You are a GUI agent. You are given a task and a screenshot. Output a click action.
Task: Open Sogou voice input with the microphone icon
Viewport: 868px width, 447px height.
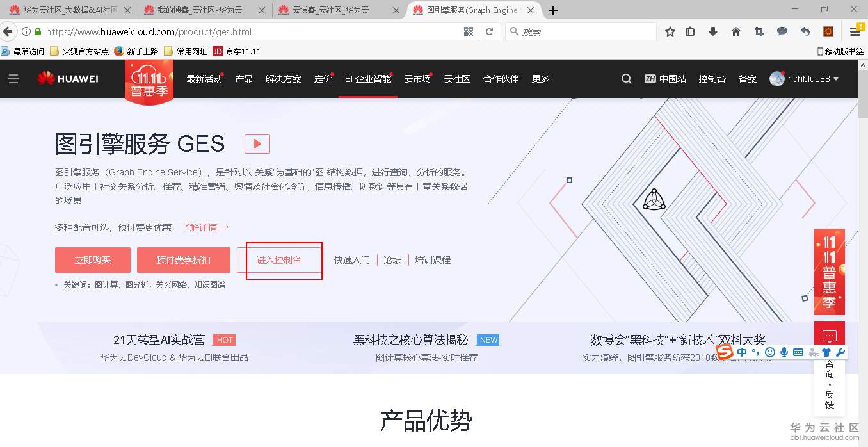(784, 352)
